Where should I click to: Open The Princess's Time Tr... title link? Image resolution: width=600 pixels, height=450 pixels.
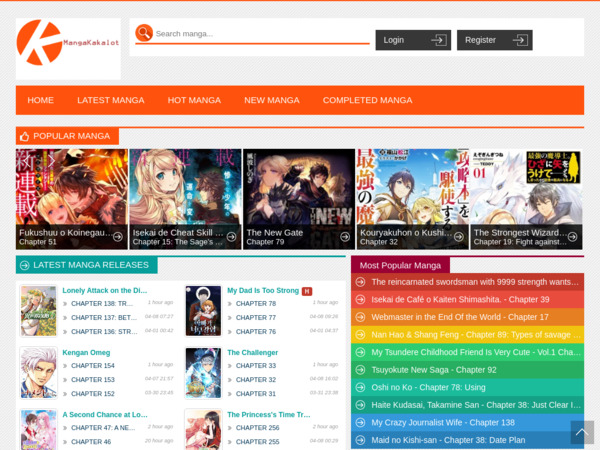point(269,414)
